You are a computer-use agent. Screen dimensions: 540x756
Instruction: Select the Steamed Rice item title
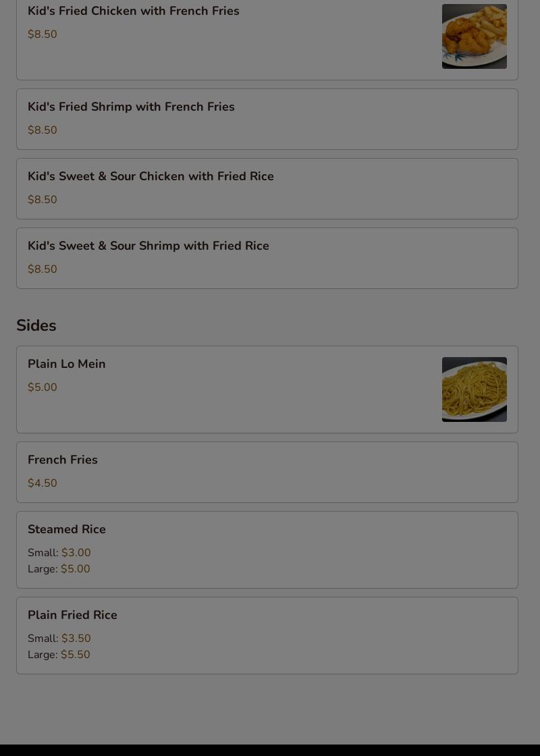pyautogui.click(x=67, y=529)
